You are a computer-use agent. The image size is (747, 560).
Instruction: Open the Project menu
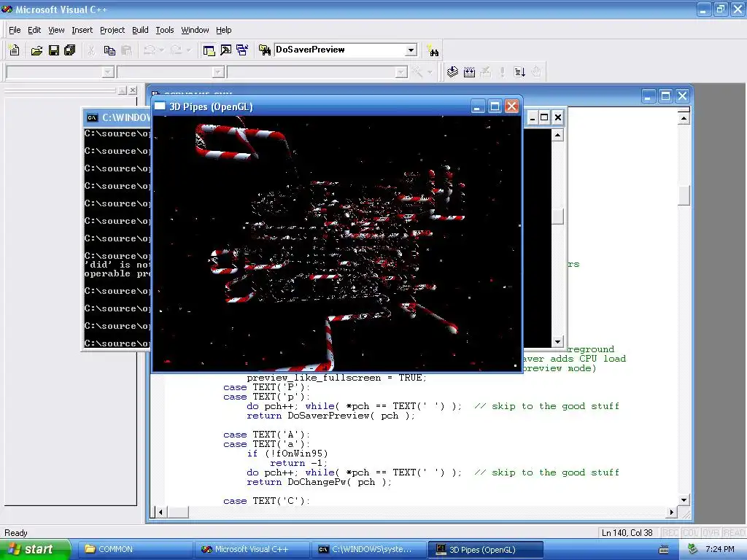coord(112,30)
